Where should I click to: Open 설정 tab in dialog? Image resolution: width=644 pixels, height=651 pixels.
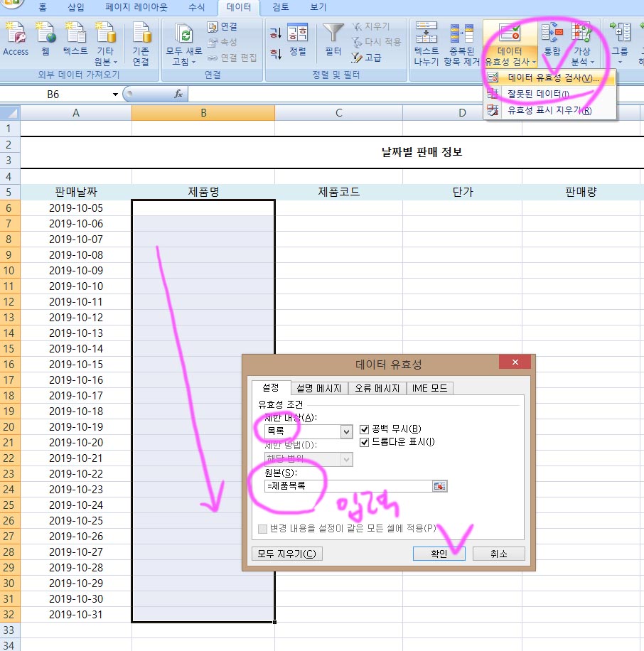coord(271,388)
